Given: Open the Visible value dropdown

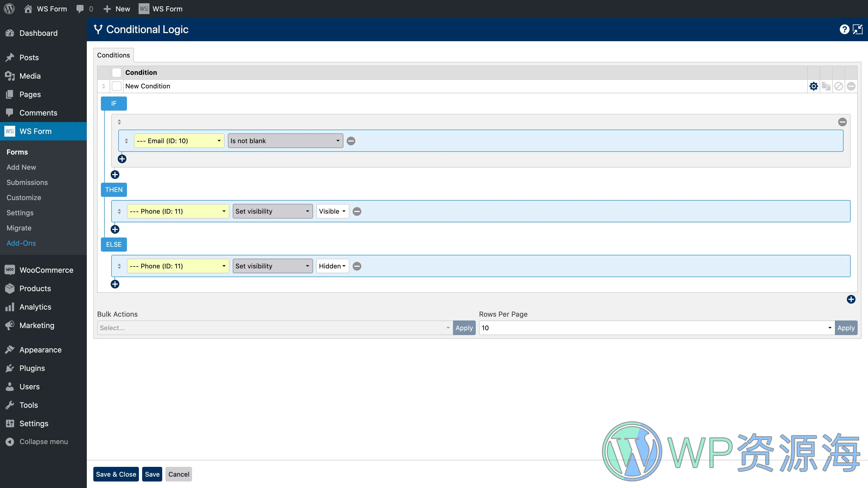Looking at the screenshot, I should tap(333, 211).
